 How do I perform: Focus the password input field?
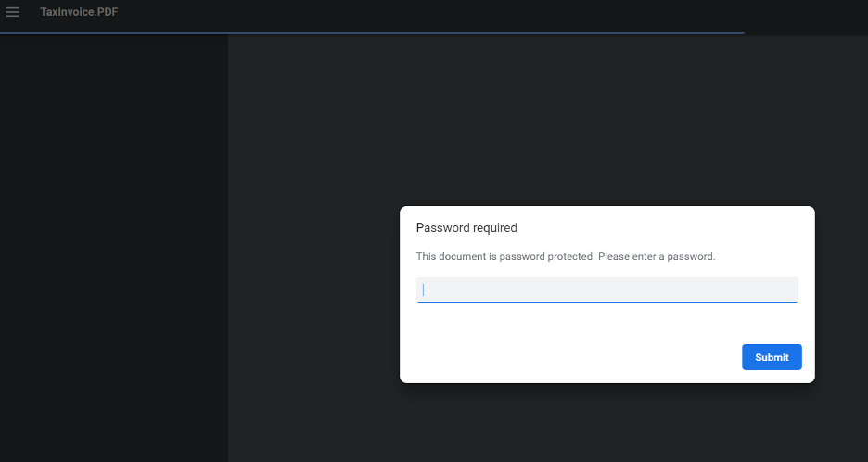point(606,289)
